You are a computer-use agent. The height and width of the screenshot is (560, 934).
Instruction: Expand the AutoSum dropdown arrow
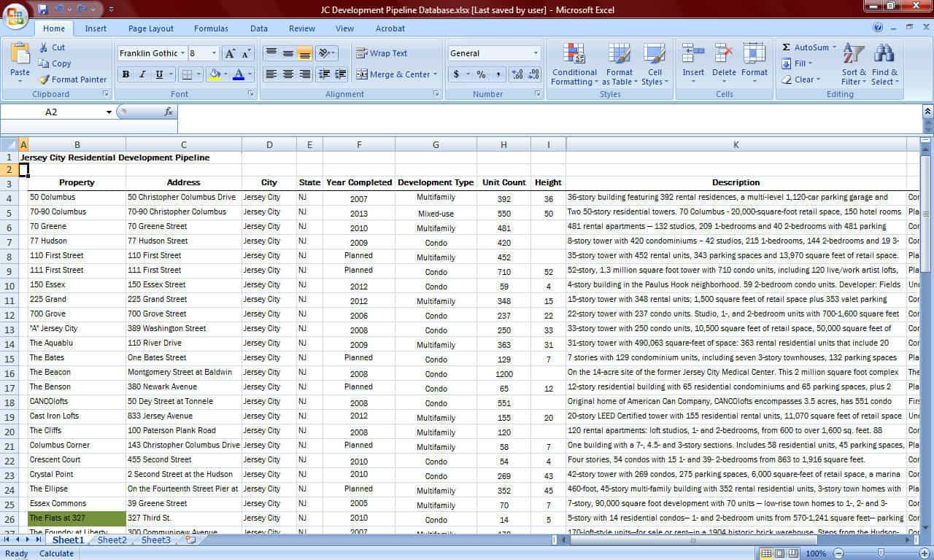834,47
